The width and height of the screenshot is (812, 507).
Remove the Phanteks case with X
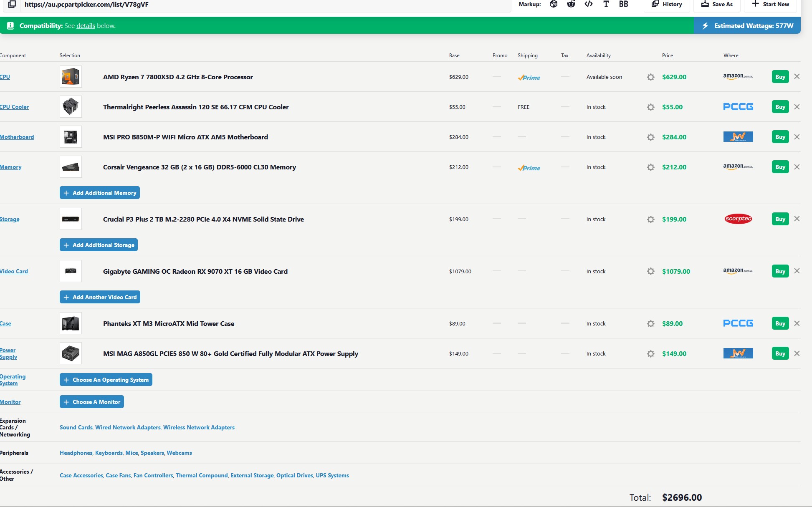click(x=797, y=323)
